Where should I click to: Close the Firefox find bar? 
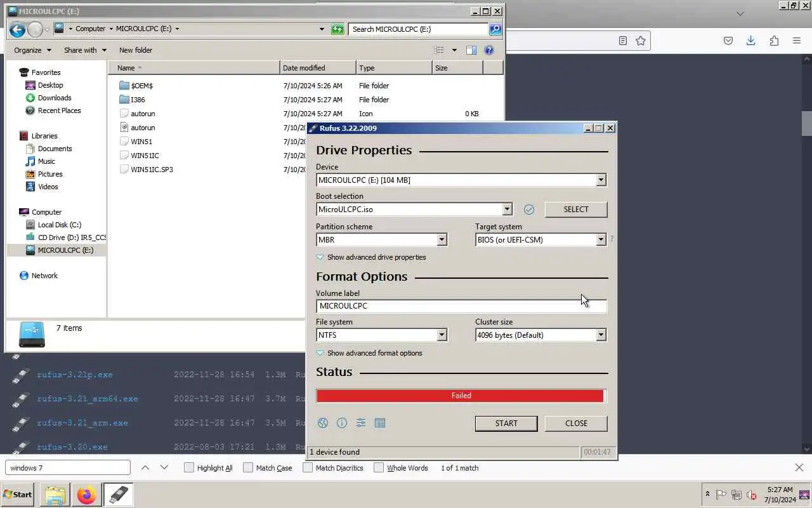tap(799, 468)
